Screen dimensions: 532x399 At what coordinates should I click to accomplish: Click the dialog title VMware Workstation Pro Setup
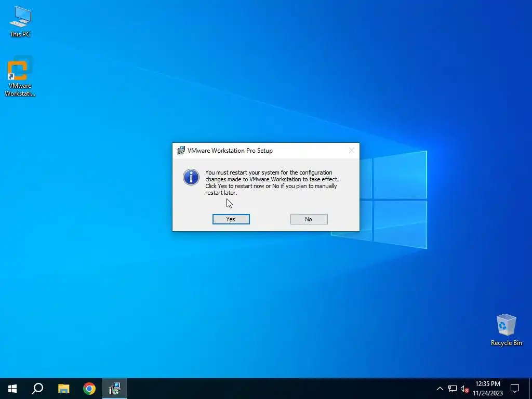[230, 151]
